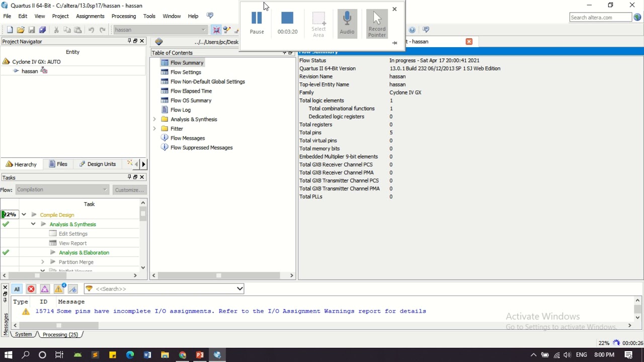Select the Cyclone IV GX: AUTO device
644x362 pixels.
[x=36, y=62]
